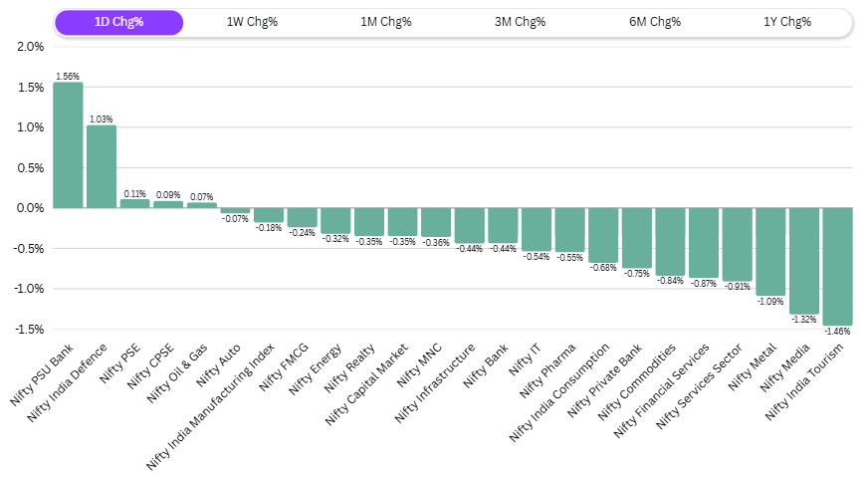Click the 1.56% value label

point(68,77)
